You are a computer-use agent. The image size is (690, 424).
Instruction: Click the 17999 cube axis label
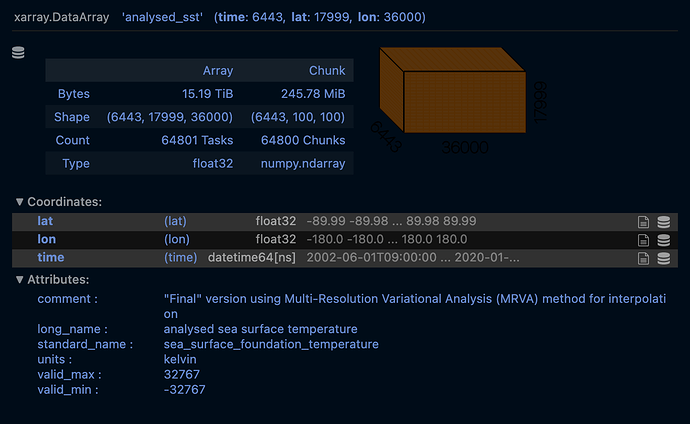point(540,102)
